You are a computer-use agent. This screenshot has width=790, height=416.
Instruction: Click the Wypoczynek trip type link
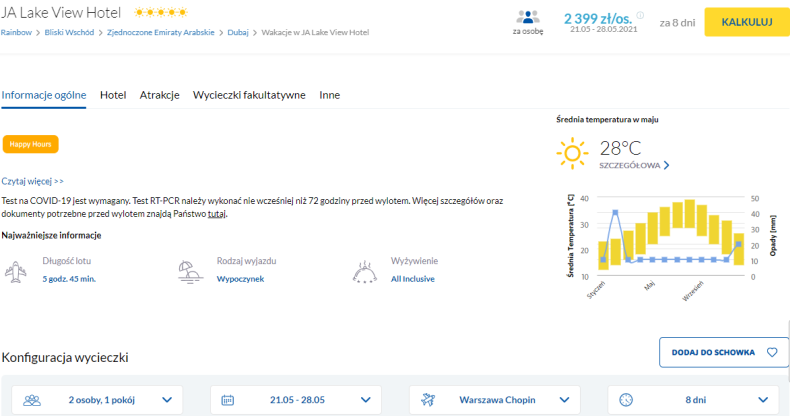(x=240, y=279)
